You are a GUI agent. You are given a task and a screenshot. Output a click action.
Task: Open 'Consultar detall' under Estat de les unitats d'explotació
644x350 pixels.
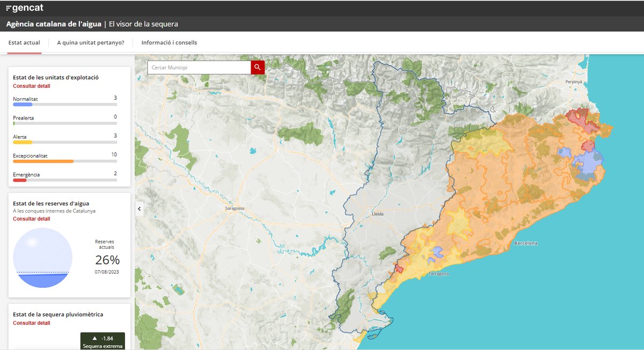pos(31,86)
